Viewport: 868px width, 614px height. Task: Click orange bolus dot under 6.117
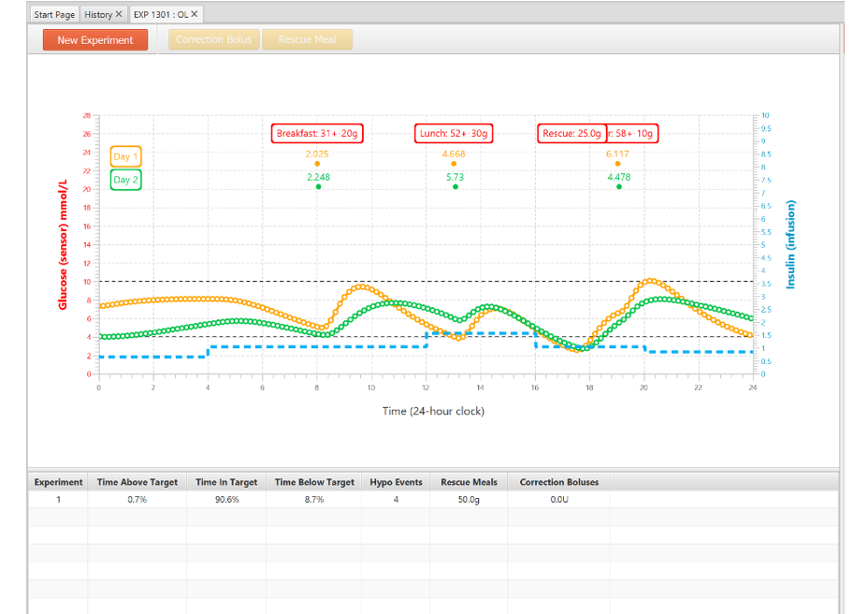pyautogui.click(x=617, y=164)
